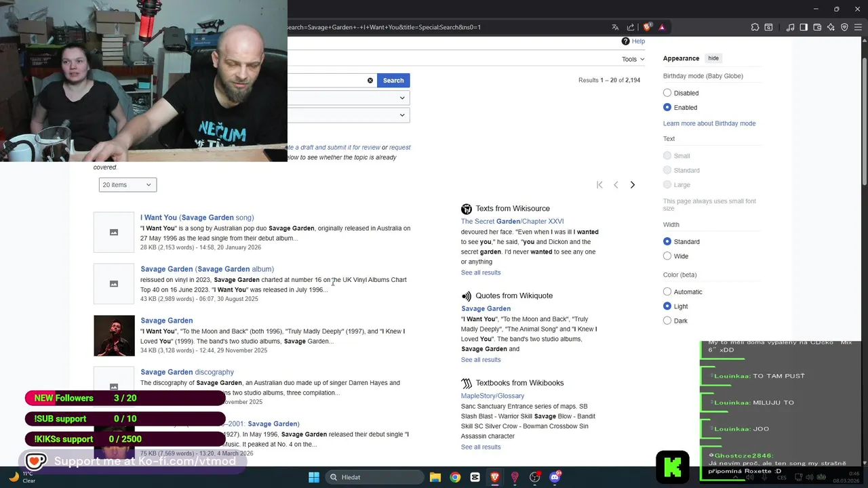This screenshot has width=868, height=488.
Task: Click the blue Search button
Action: [393, 81]
